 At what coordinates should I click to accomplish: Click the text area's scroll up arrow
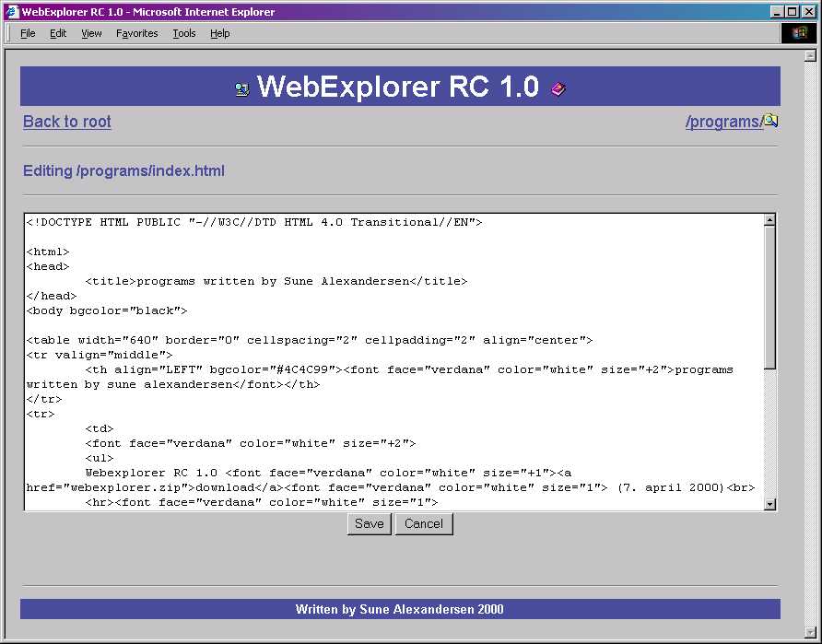pyautogui.click(x=769, y=220)
